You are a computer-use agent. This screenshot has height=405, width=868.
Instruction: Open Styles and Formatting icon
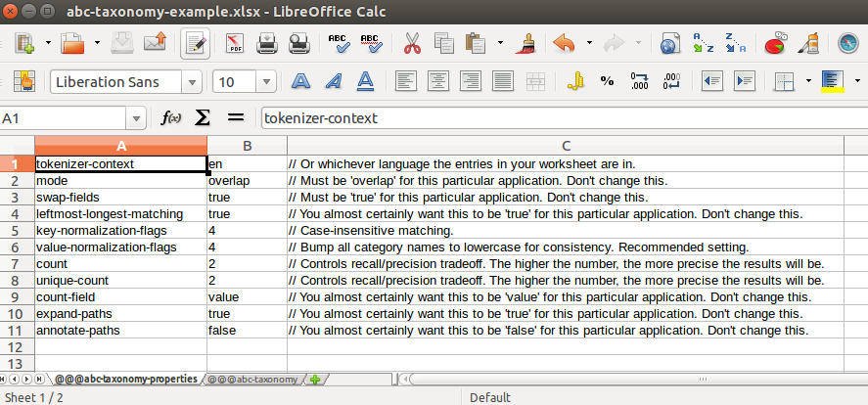tap(23, 82)
